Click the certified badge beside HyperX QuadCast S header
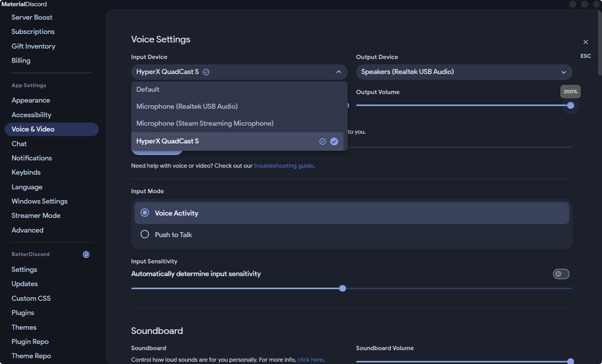Image resolution: width=602 pixels, height=364 pixels. (x=206, y=72)
